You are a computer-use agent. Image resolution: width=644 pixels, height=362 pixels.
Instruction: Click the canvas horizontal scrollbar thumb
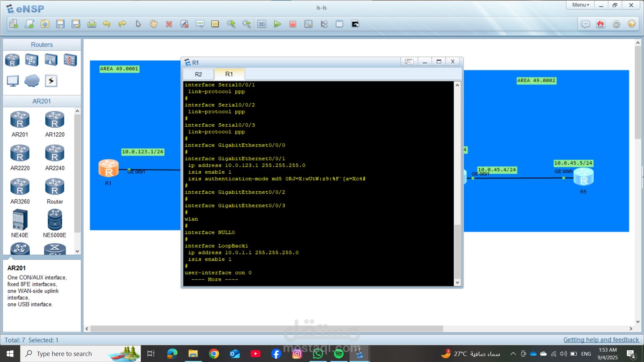click(267, 329)
